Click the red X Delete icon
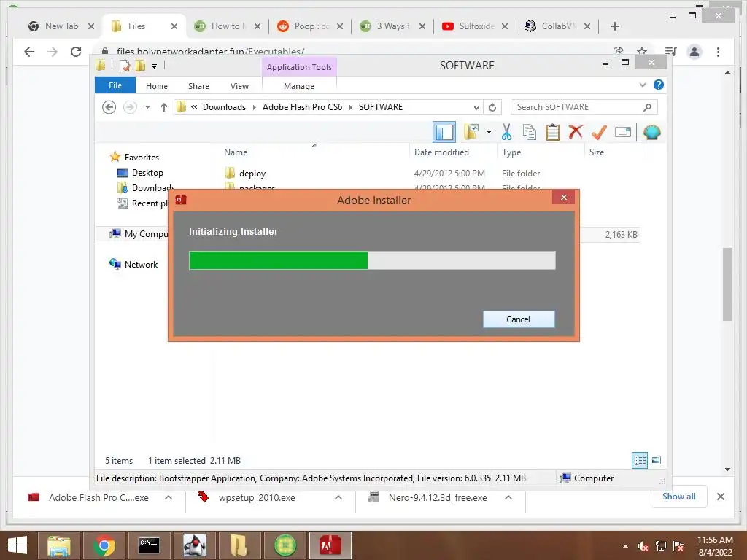Image resolution: width=747 pixels, height=560 pixels. pyautogui.click(x=576, y=132)
